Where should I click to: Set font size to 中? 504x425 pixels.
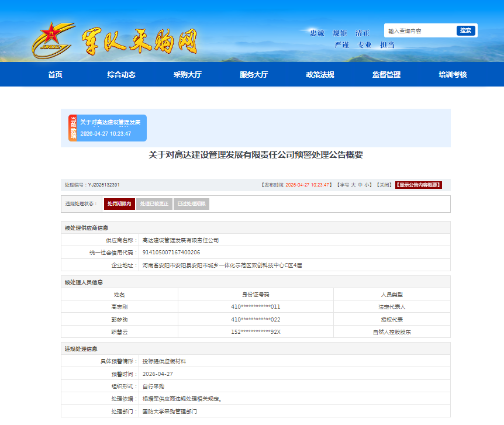360,185
